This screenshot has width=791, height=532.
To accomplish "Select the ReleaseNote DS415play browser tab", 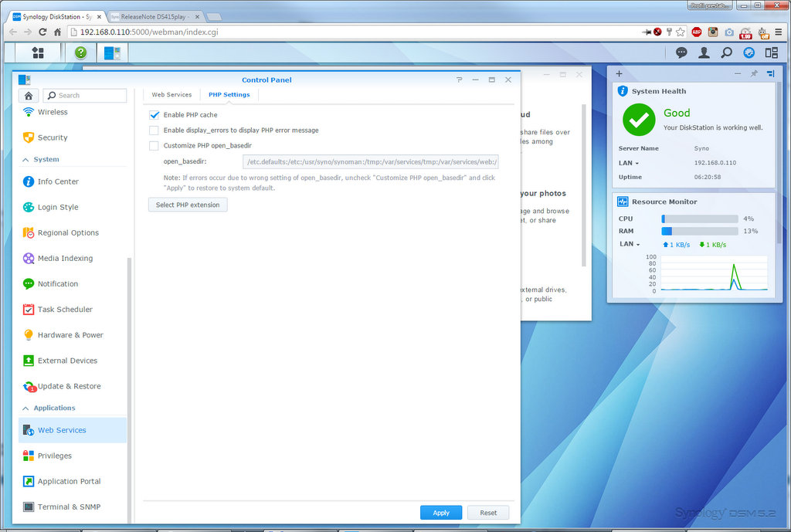I will pyautogui.click(x=154, y=17).
